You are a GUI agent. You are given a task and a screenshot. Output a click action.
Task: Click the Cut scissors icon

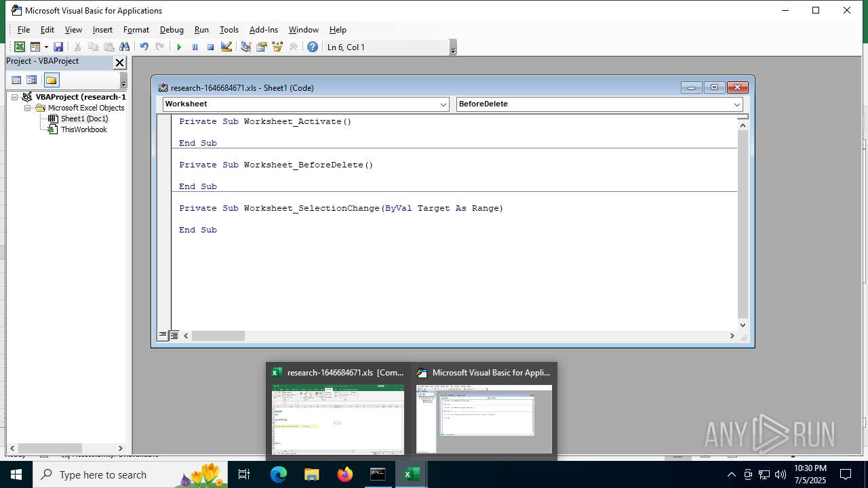pos(77,47)
